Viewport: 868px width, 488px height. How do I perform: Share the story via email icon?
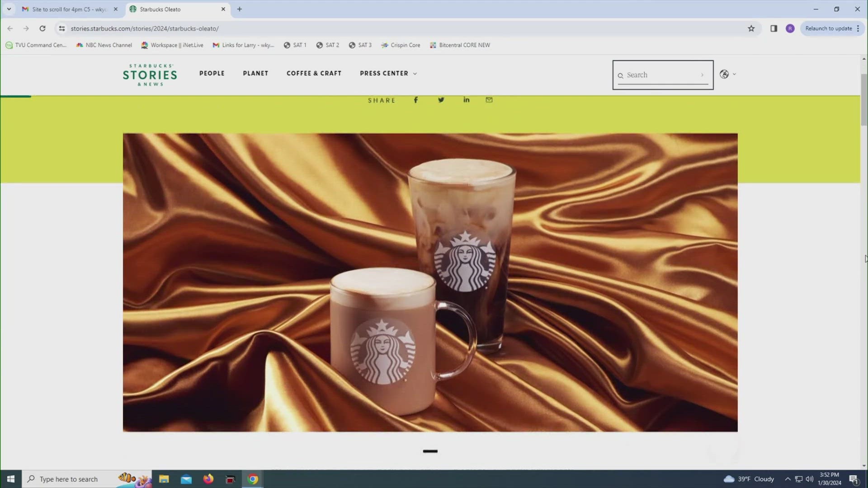click(489, 100)
